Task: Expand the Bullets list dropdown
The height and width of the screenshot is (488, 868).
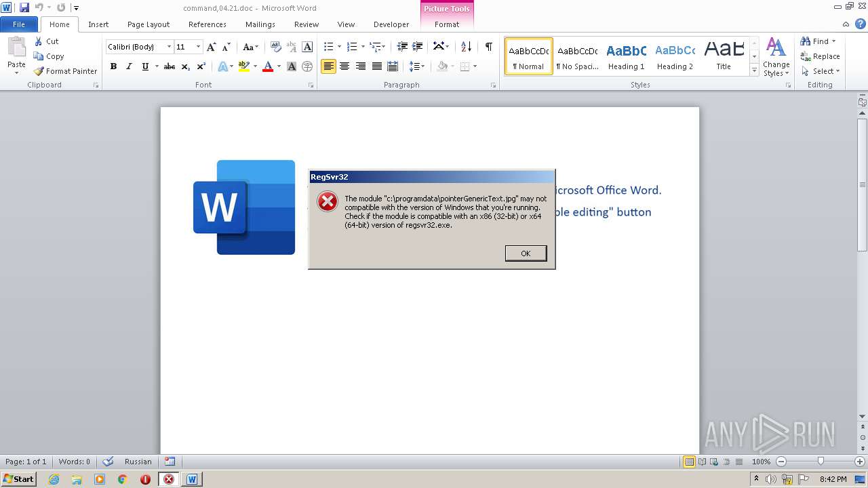Action: [338, 47]
